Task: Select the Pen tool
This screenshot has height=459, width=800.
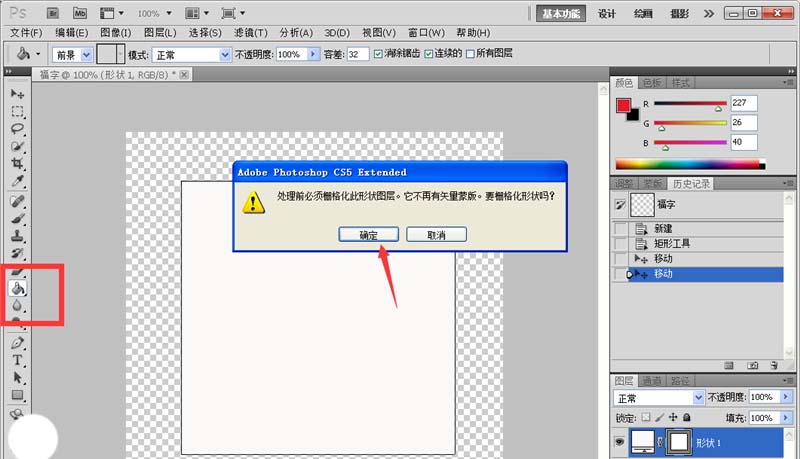Action: [17, 343]
